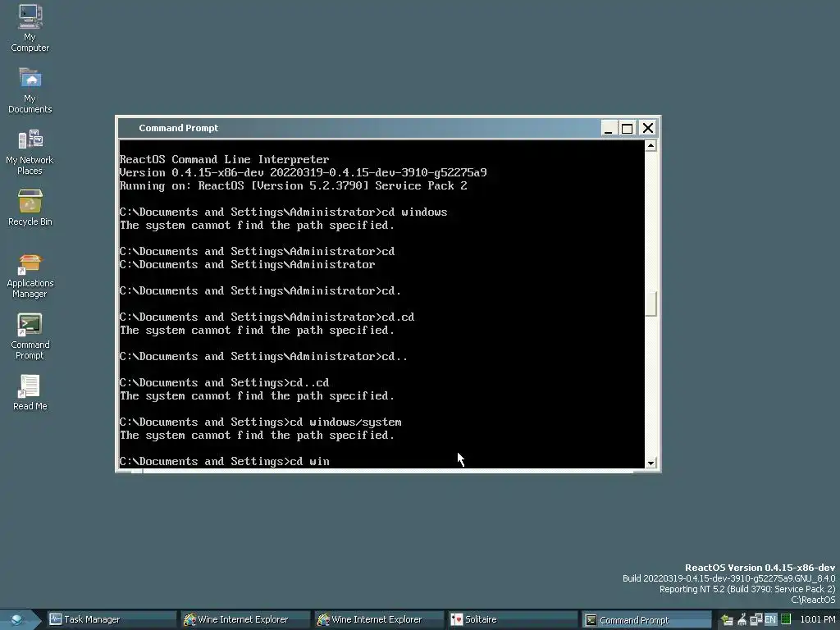
Task: Click the Safely Remove Hardware tray icon
Action: pos(727,620)
